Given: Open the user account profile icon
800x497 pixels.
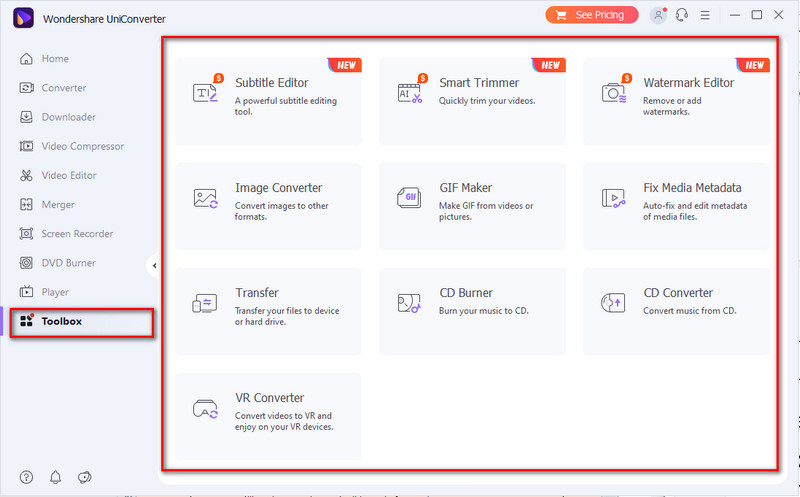Looking at the screenshot, I should click(658, 15).
